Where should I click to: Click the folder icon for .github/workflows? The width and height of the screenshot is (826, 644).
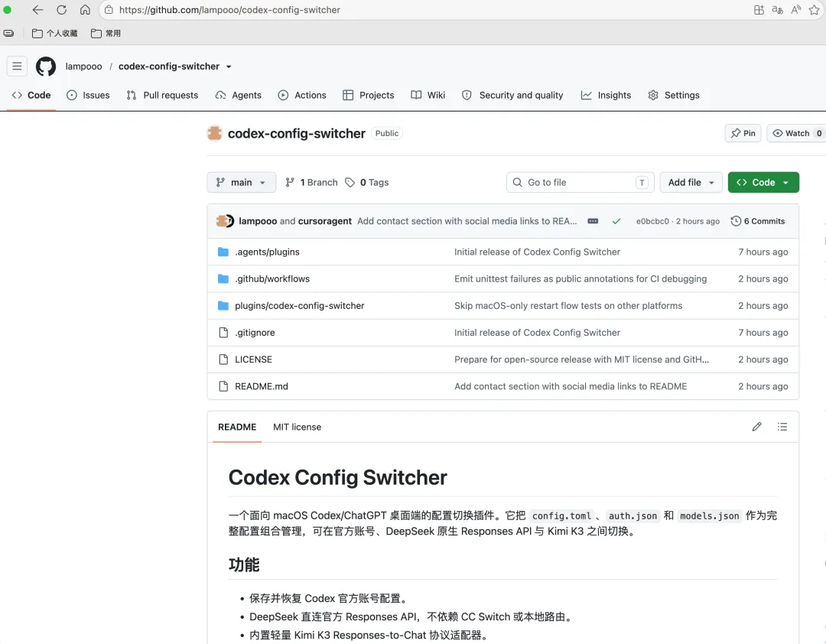pyautogui.click(x=223, y=278)
